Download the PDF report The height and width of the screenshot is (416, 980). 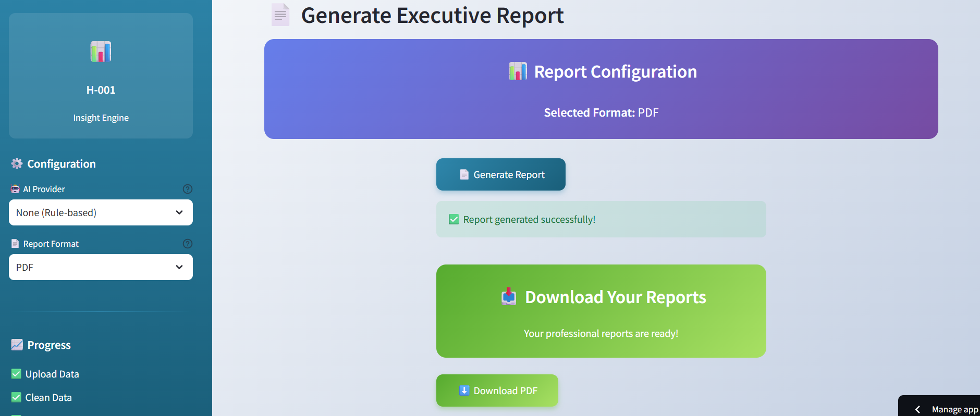click(497, 390)
